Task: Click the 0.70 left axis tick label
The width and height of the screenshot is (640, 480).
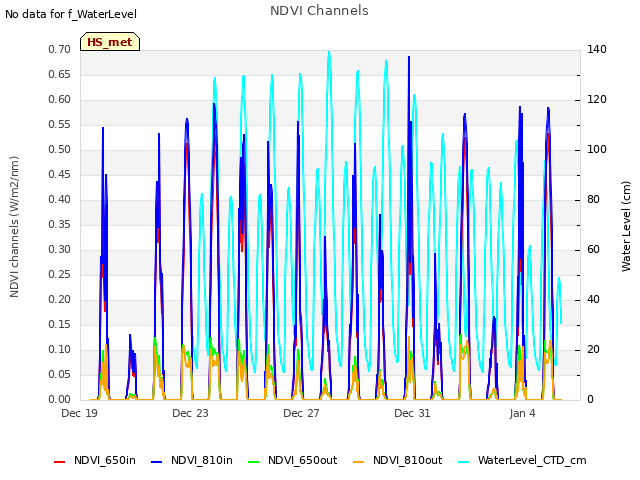Action: point(59,50)
